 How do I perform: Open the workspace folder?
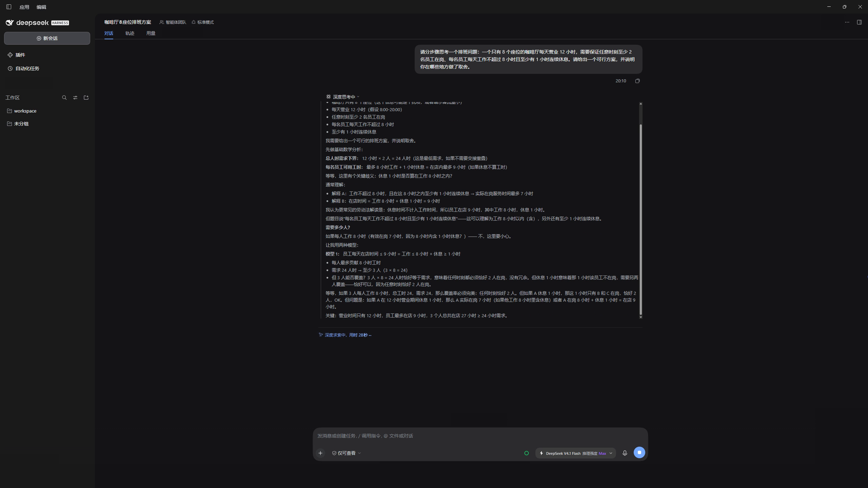click(x=47, y=111)
